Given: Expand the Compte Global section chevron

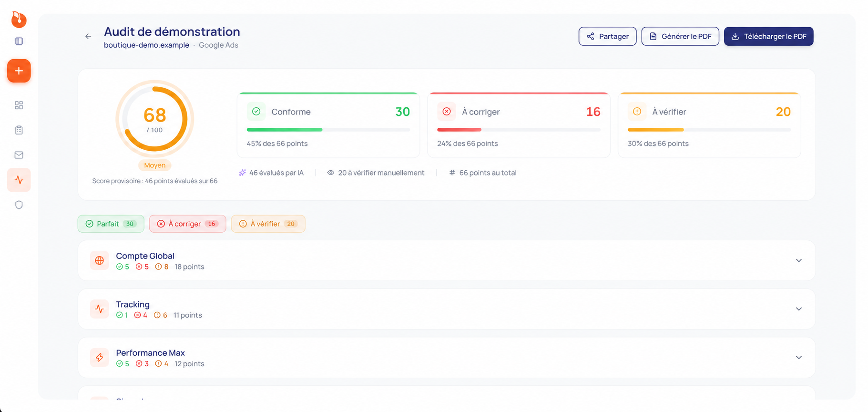Looking at the screenshot, I should click(x=799, y=260).
